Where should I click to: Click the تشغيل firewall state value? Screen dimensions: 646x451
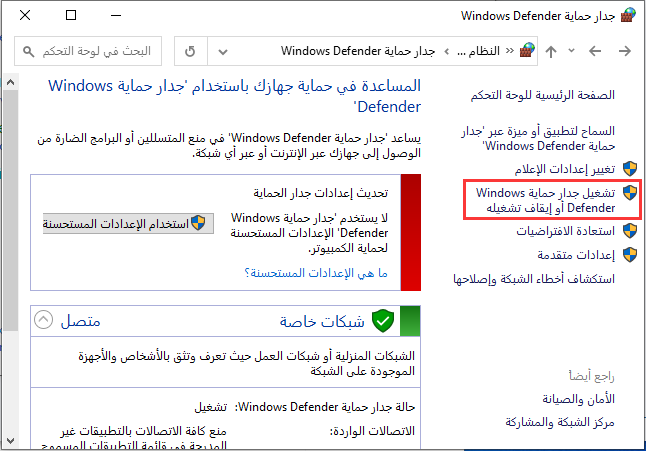pyautogui.click(x=211, y=407)
